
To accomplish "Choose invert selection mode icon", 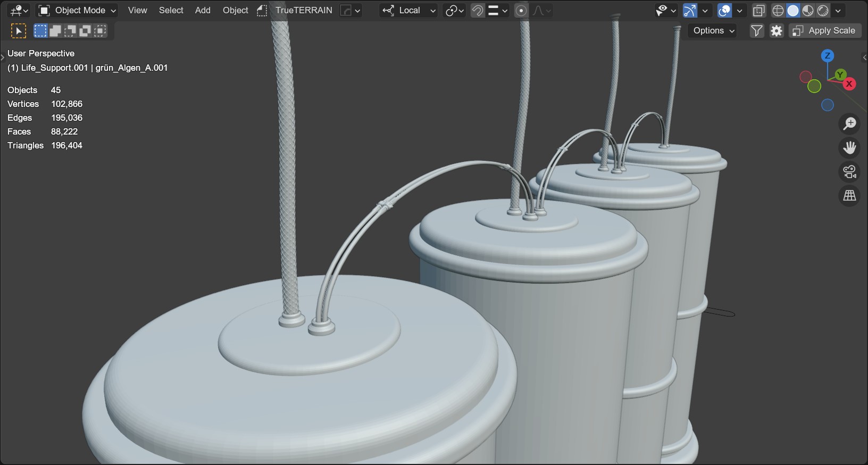I will click(85, 31).
